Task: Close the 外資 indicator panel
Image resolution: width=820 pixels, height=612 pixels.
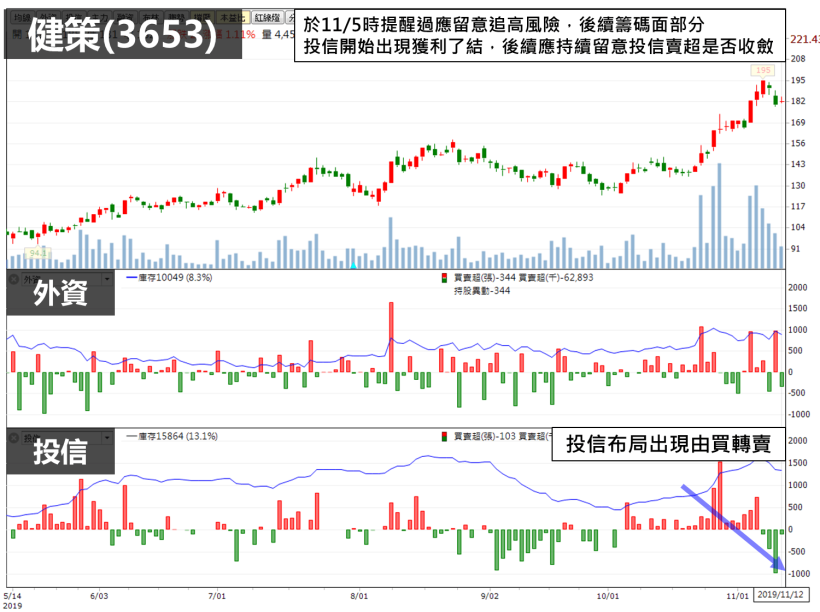Action: pos(14,279)
